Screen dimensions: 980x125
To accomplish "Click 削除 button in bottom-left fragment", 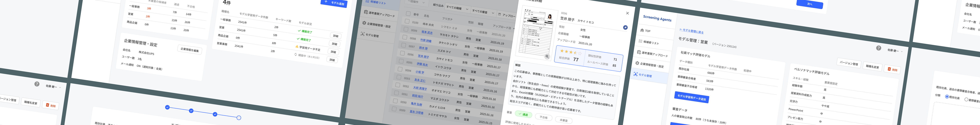I will click(51, 106).
